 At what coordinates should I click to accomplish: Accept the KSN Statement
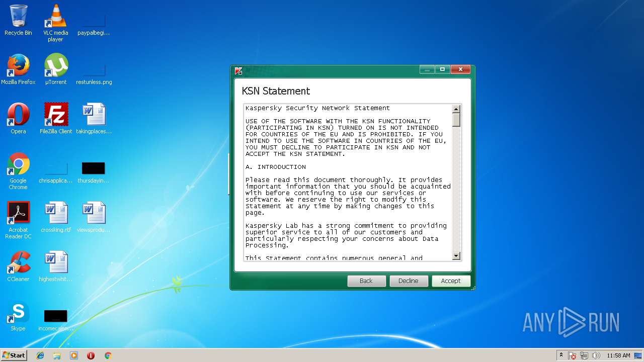[451, 281]
